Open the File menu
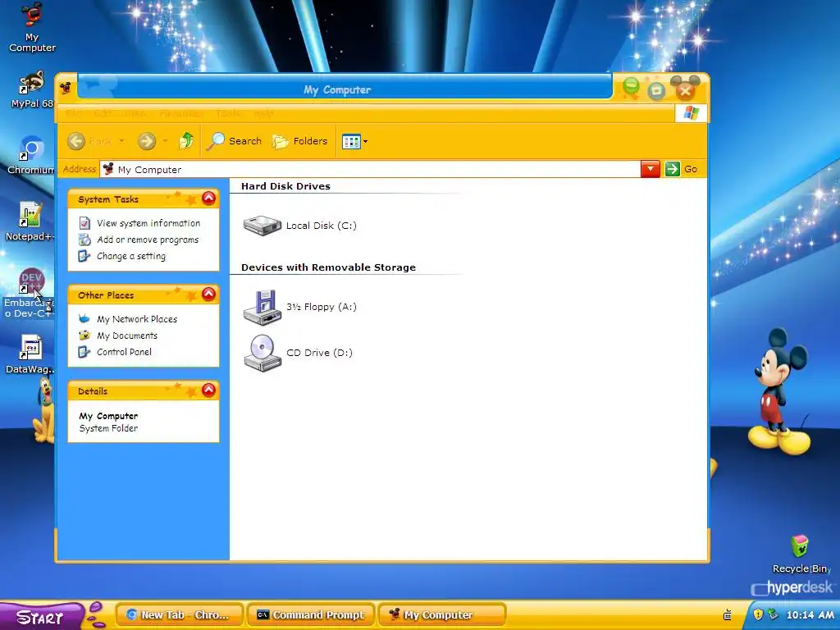The width and height of the screenshot is (840, 630). point(73,113)
